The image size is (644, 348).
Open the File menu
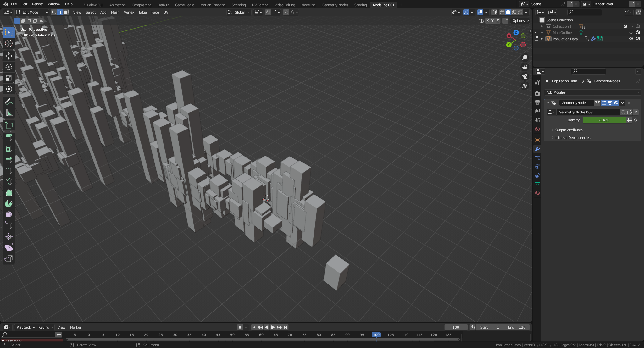14,4
